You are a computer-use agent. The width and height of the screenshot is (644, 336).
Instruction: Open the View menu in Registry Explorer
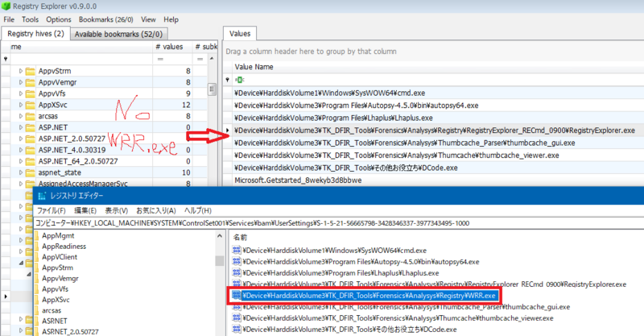click(x=148, y=19)
